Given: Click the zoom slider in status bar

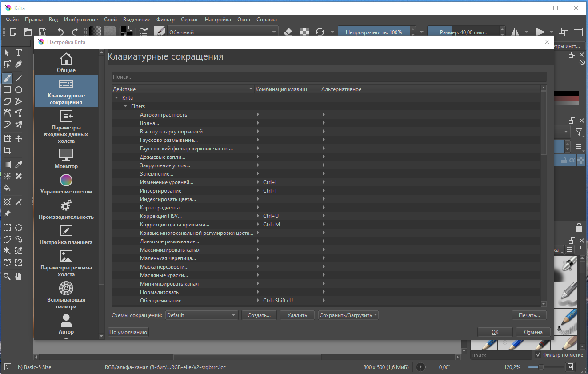Looking at the screenshot, I should tap(545, 367).
